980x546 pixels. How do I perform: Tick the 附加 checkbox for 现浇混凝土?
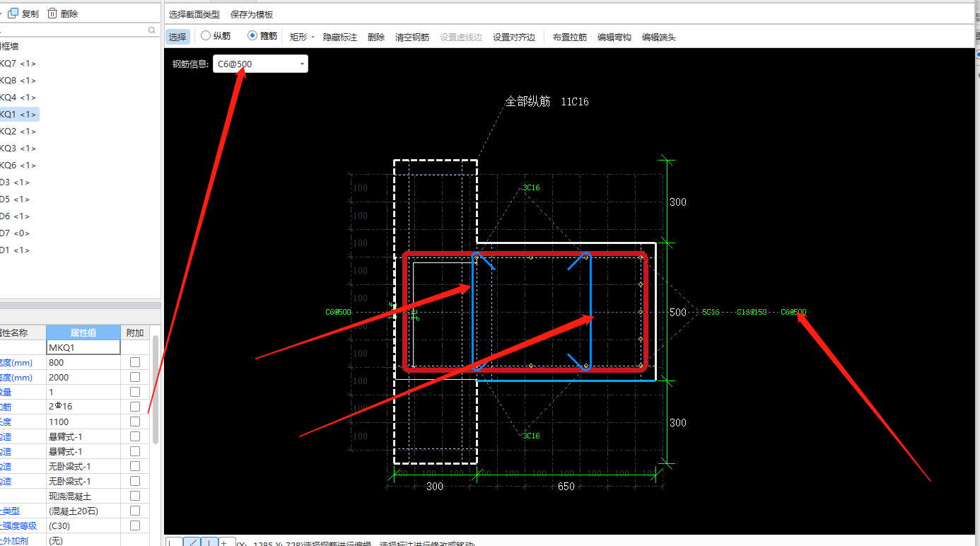click(x=135, y=496)
